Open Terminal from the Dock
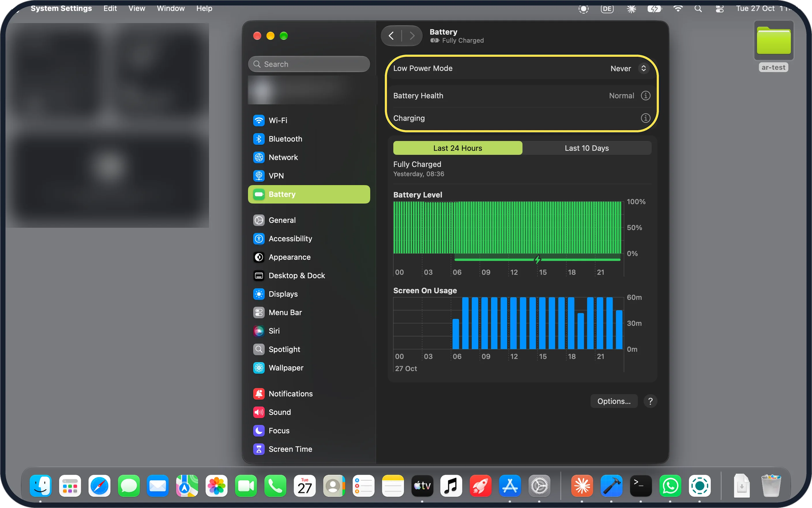Image resolution: width=812 pixels, height=508 pixels. coord(641,486)
